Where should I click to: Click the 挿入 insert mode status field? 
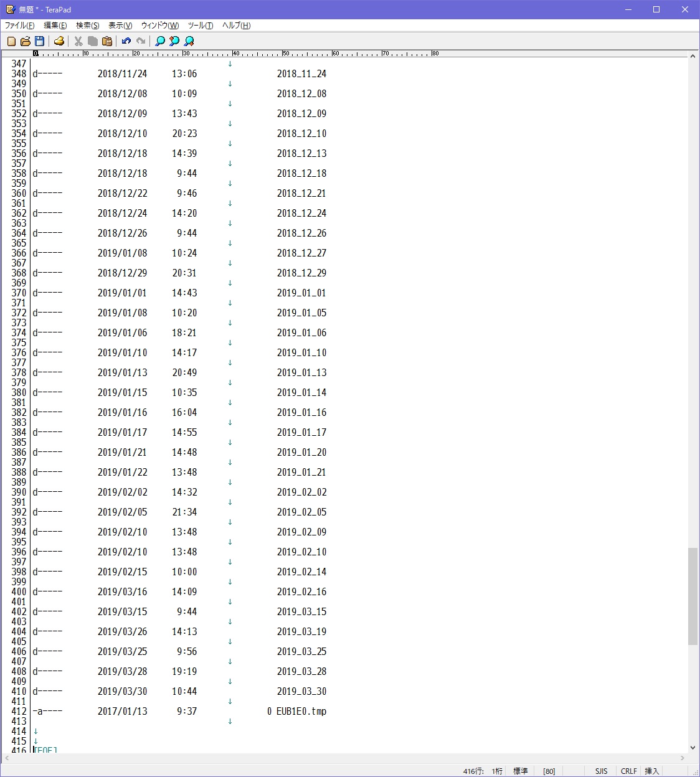tap(652, 771)
